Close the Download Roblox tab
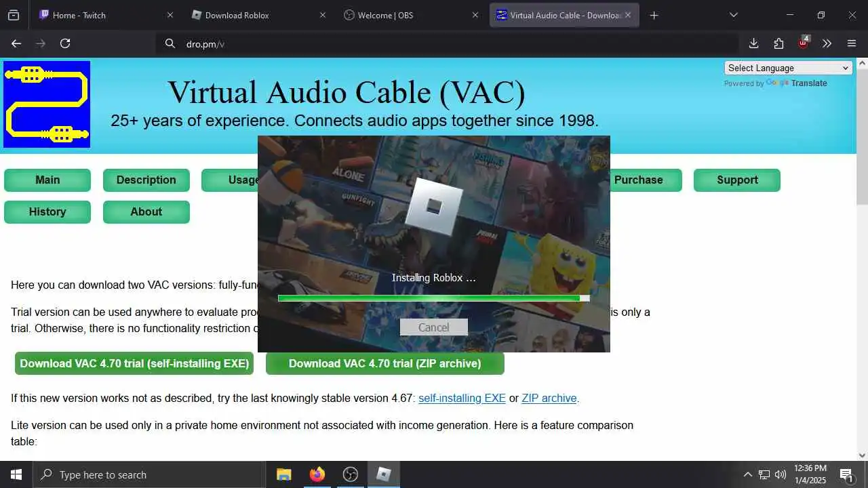The height and width of the screenshot is (488, 868). pyautogui.click(x=322, y=15)
